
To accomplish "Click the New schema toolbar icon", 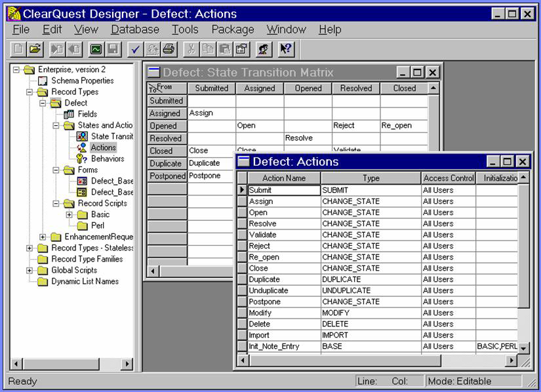I will pos(18,49).
